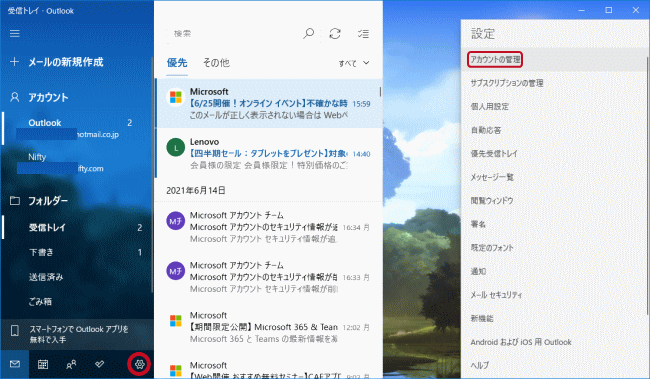Open the 16:33 Microsoft アカウント チーム mail

pyautogui.click(x=269, y=277)
